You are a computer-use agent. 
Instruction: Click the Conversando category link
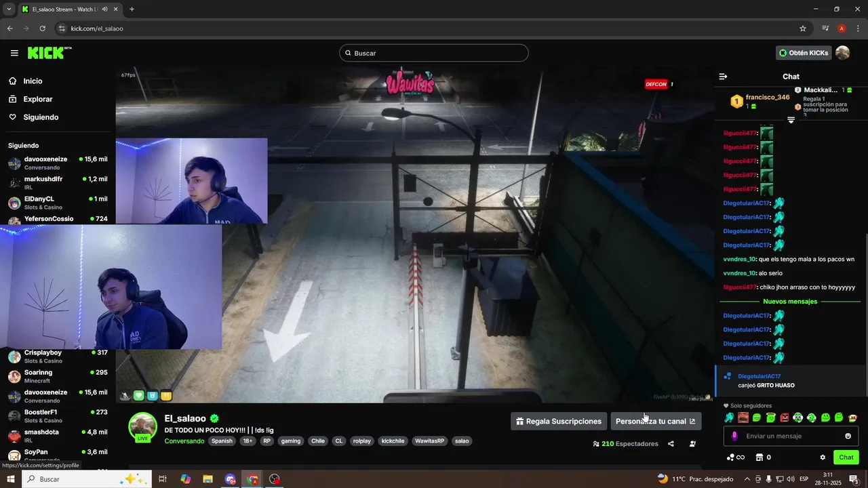[x=184, y=441]
